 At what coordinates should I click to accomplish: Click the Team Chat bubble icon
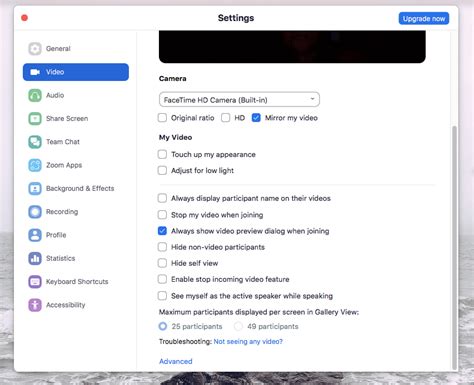[35, 142]
